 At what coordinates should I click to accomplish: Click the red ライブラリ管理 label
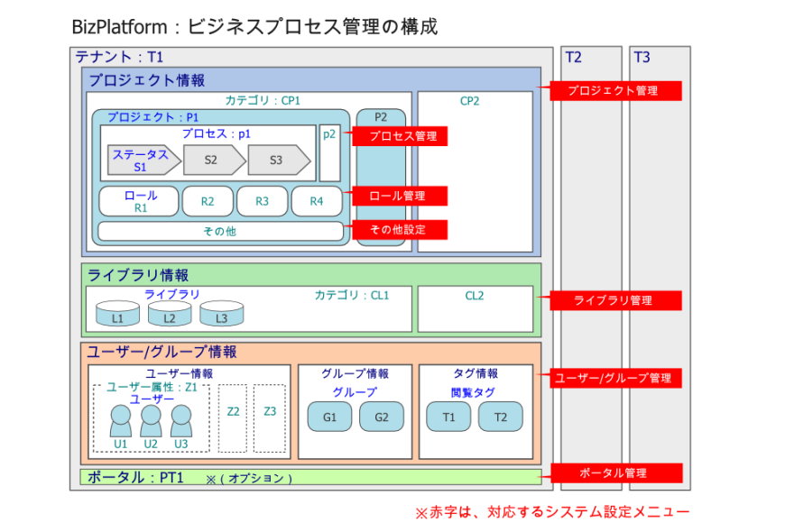tap(615, 300)
